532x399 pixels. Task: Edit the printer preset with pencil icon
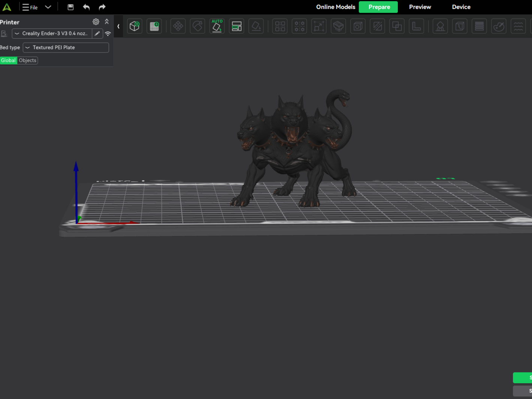(x=97, y=33)
